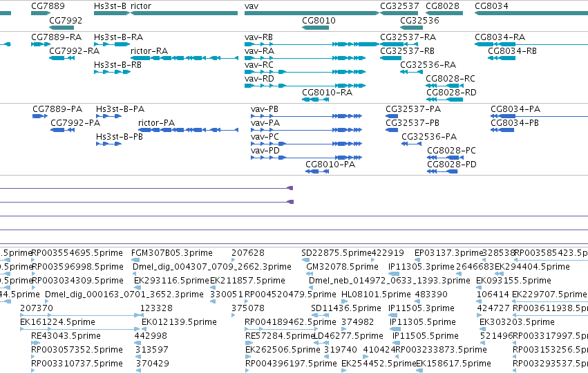
Task: Click the Hs3st-B-PB protein label
Action: coord(120,137)
